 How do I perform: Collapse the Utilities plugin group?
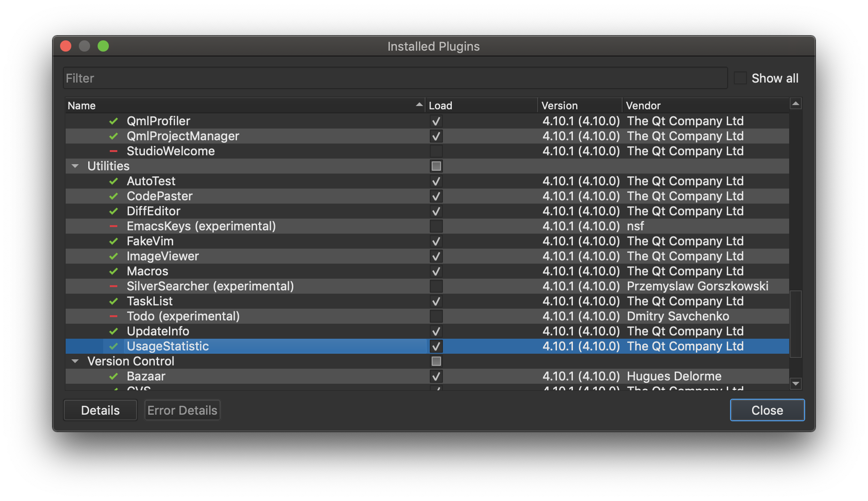pos(75,166)
